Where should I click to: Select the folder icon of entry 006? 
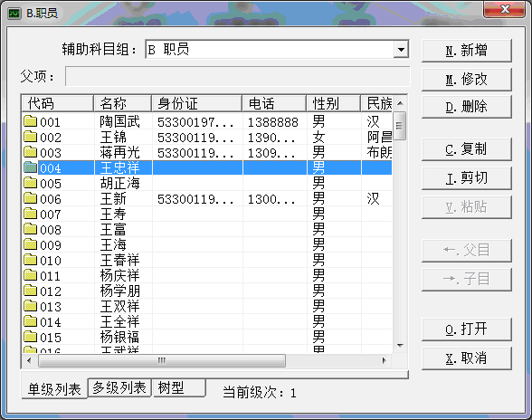30,198
